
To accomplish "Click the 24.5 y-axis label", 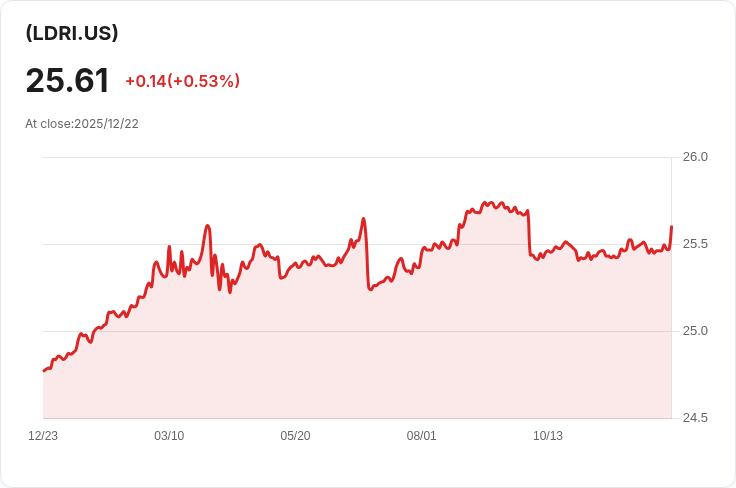I will coord(695,418).
